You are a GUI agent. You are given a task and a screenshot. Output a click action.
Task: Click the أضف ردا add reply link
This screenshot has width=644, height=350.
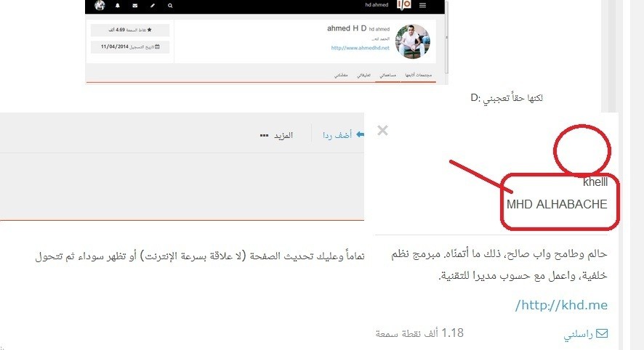click(337, 135)
